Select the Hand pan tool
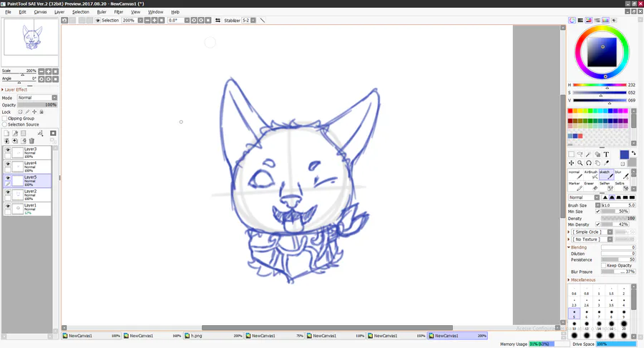 click(x=597, y=163)
